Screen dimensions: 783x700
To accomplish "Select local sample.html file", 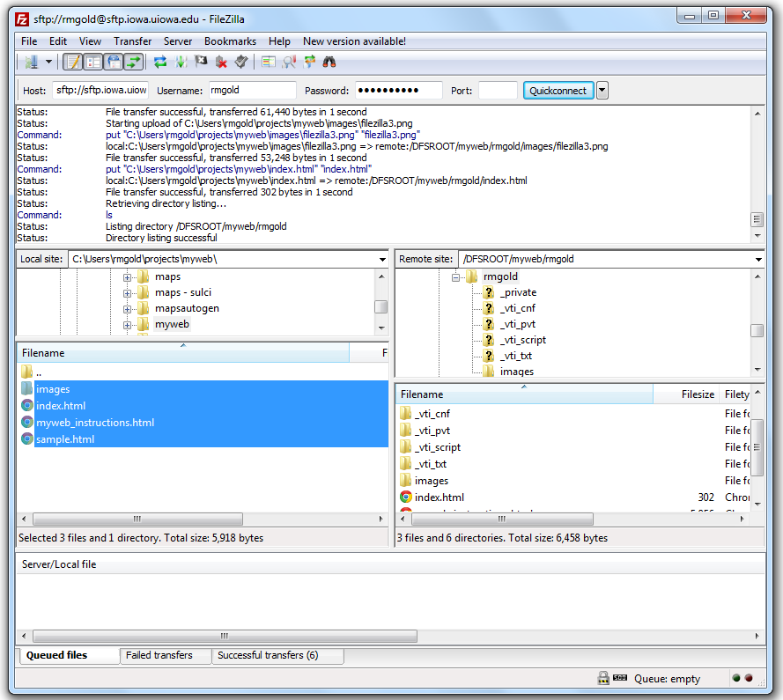I will (203, 439).
